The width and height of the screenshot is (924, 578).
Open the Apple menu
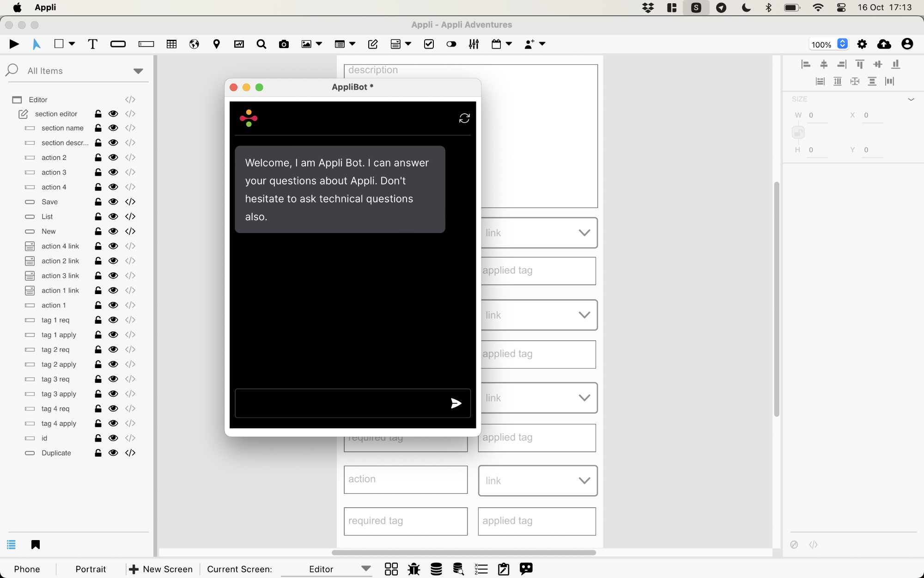tap(17, 7)
